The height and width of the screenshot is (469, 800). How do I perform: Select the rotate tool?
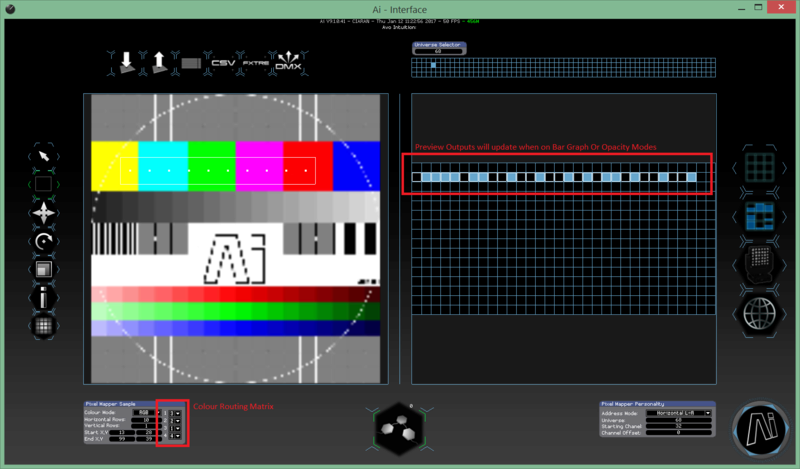(44, 241)
